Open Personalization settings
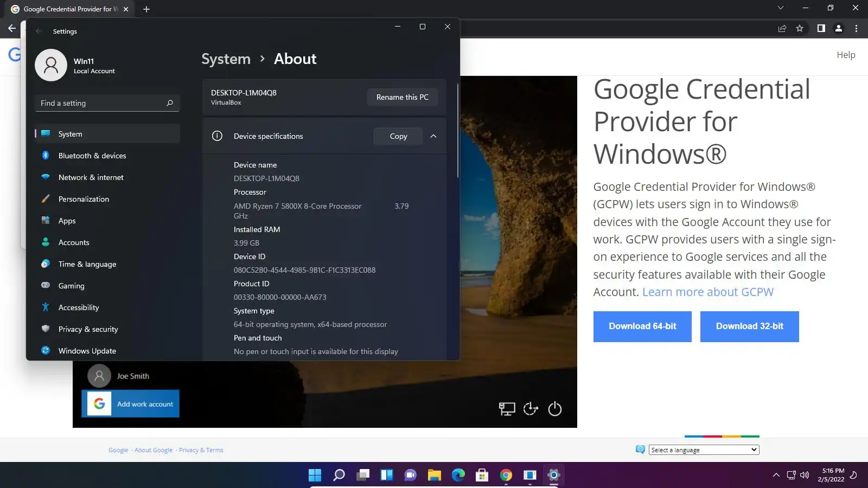The image size is (868, 488). (107, 199)
